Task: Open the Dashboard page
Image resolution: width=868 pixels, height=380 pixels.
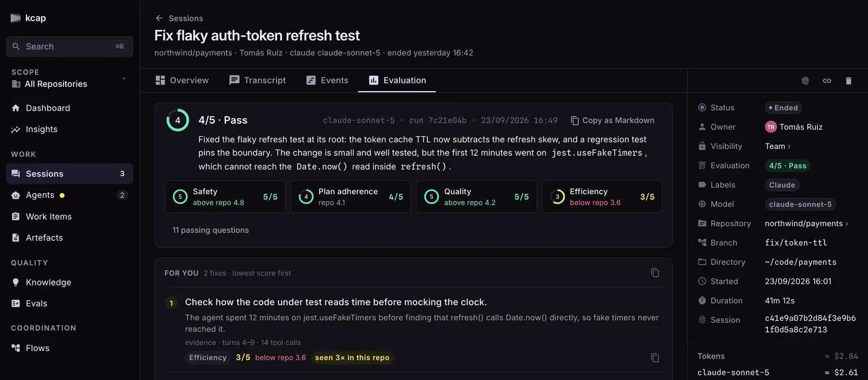Action: (x=69, y=108)
